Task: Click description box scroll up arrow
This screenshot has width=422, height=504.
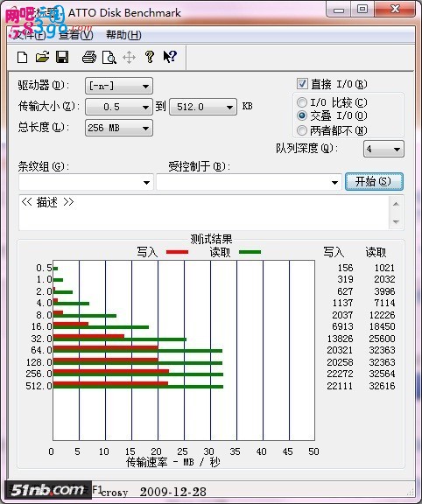Action: [396, 204]
